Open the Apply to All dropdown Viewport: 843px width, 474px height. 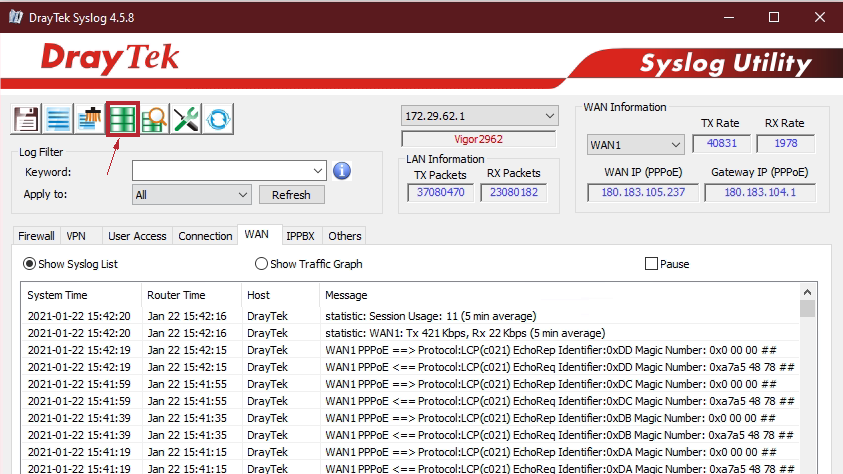[191, 195]
